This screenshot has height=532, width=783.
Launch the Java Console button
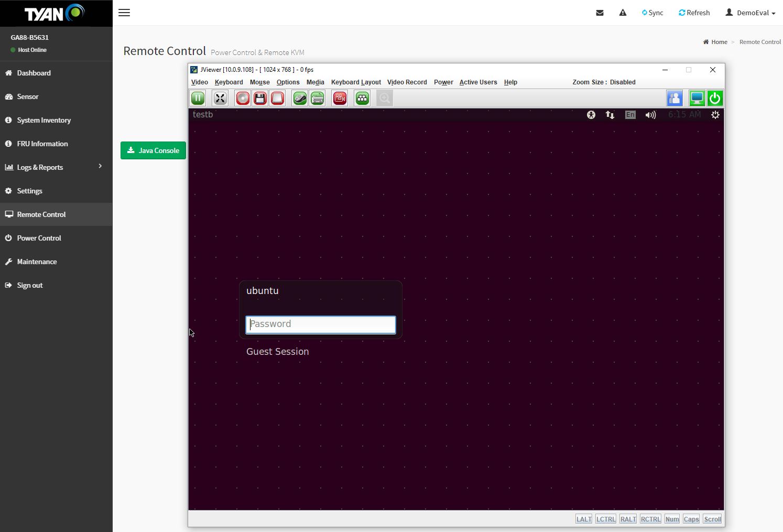tap(153, 150)
